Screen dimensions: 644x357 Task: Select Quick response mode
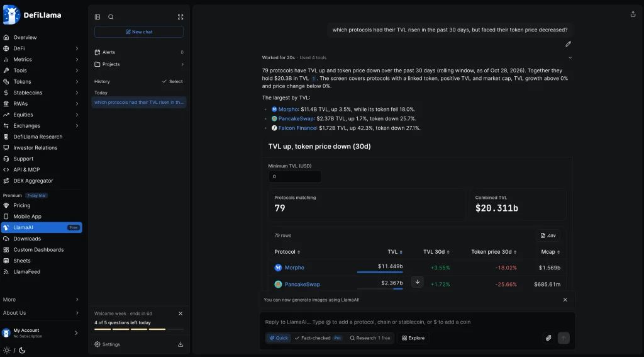[279, 338]
